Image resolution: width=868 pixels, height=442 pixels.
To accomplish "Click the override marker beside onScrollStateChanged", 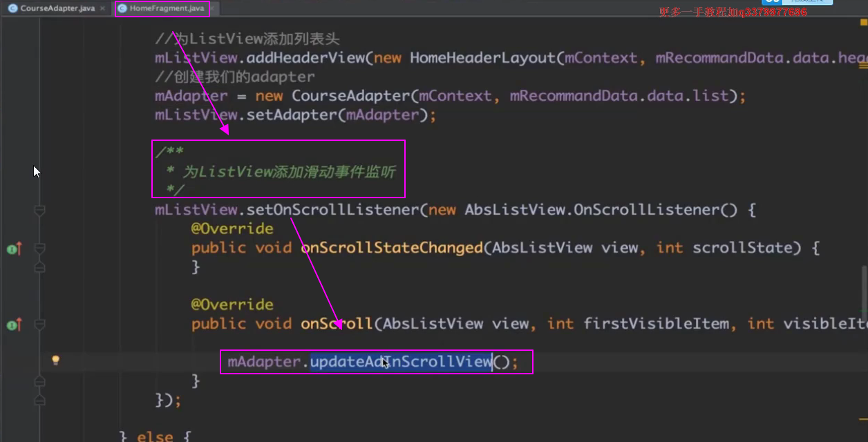I will tap(14, 248).
